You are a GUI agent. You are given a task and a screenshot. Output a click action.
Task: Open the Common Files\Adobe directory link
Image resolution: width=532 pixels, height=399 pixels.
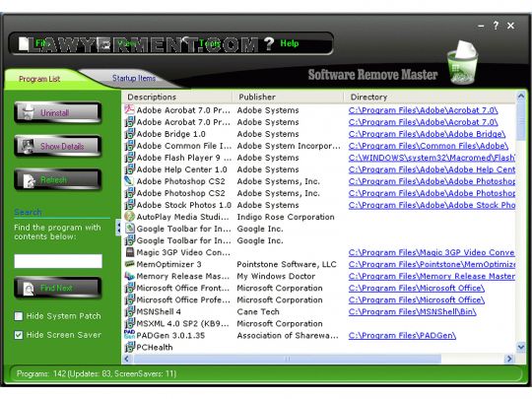coord(429,146)
